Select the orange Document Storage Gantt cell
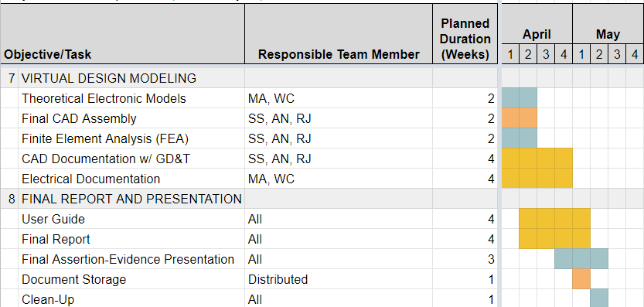 pos(581,279)
